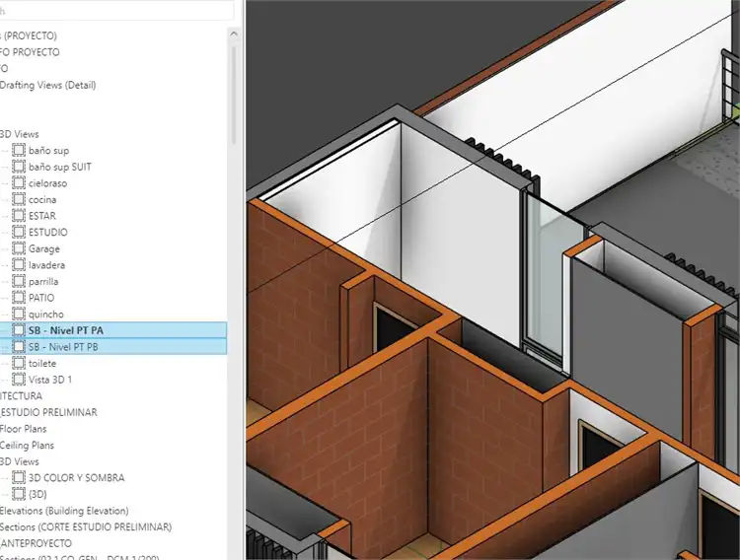The width and height of the screenshot is (740, 560).
Task: Select the ESTUDIO view label
Action: pos(47,232)
